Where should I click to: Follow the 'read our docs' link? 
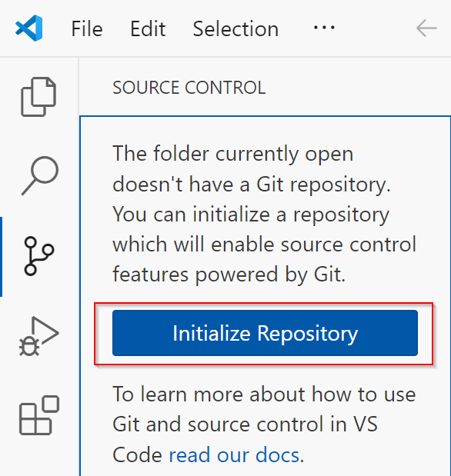coord(234,455)
